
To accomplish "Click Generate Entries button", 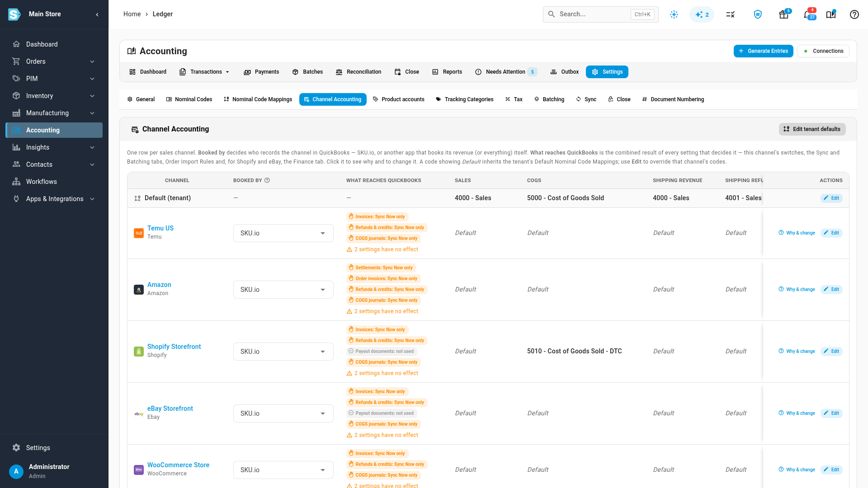I will coord(763,51).
